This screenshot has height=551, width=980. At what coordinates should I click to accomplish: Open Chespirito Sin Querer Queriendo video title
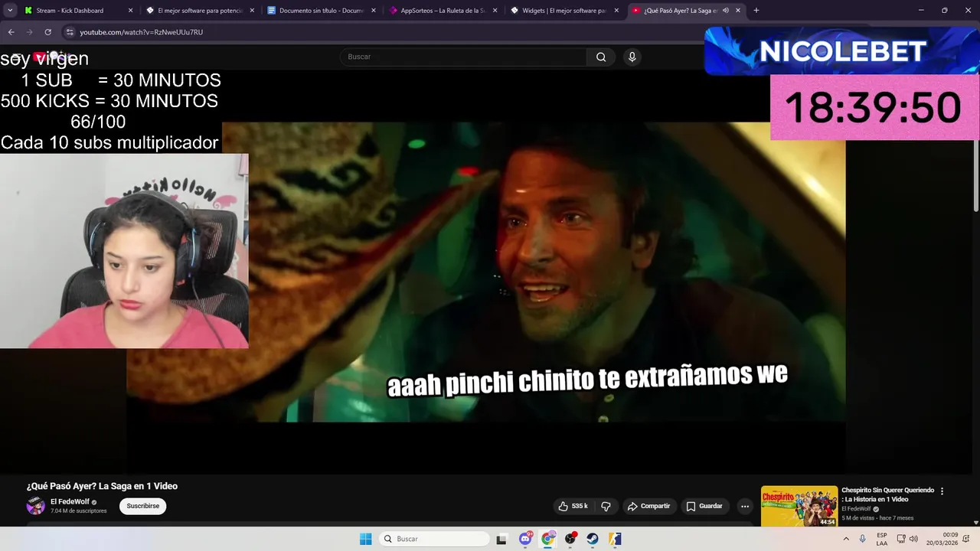point(888,494)
